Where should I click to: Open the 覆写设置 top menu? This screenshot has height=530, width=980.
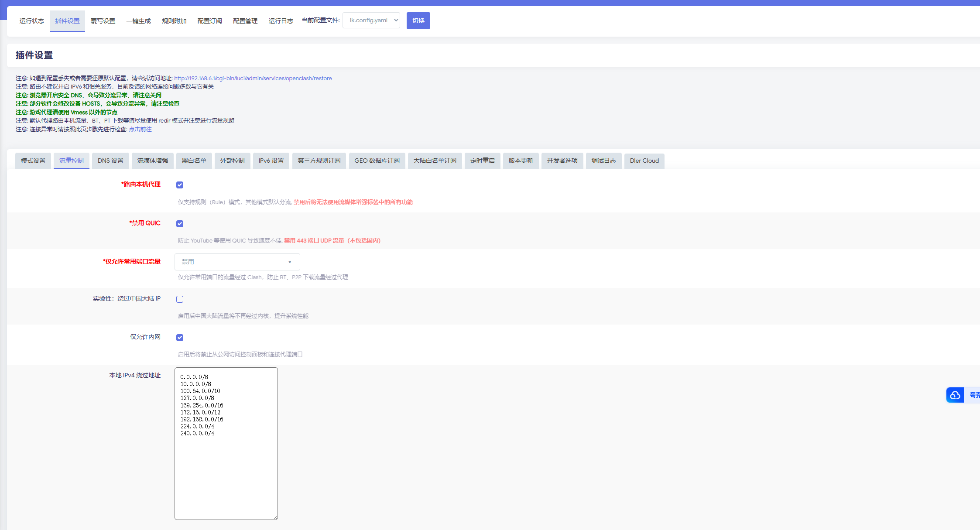(103, 21)
